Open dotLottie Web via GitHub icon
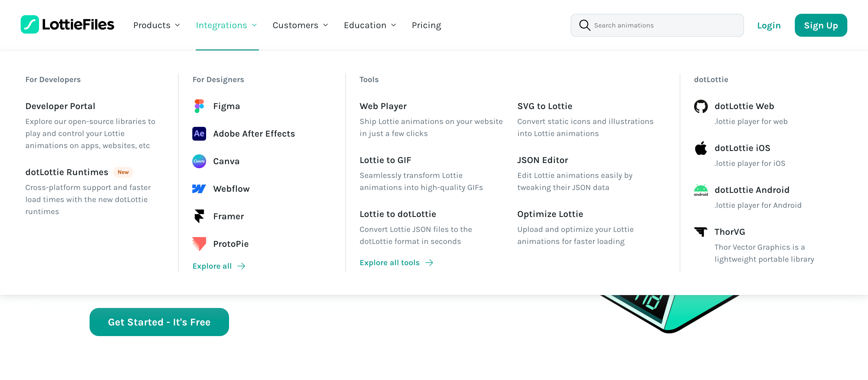 (x=701, y=106)
